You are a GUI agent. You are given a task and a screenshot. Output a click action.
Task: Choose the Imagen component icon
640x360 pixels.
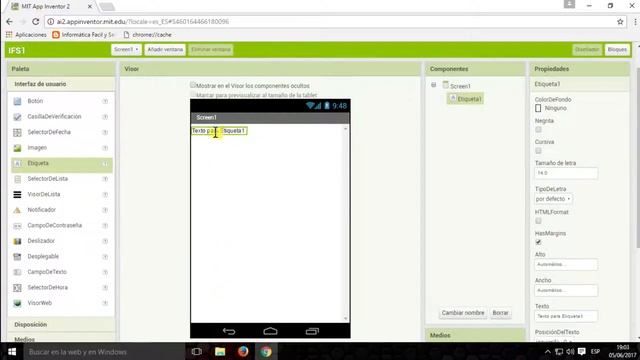click(x=17, y=148)
